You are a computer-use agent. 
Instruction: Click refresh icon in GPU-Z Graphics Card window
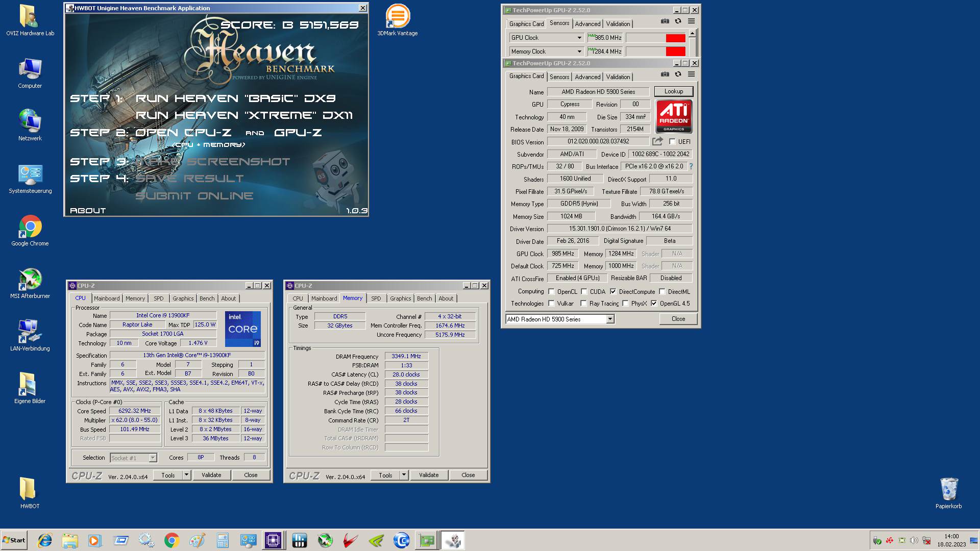[x=678, y=74]
